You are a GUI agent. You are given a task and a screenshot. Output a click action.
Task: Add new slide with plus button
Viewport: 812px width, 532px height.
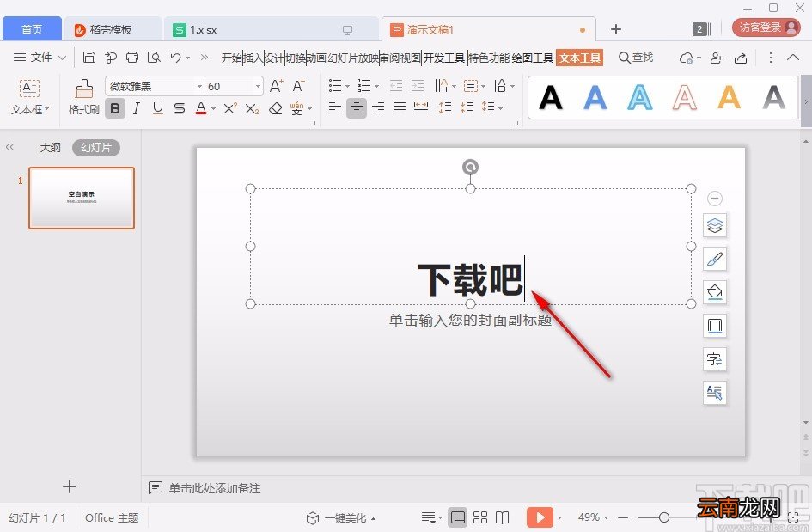pos(69,486)
